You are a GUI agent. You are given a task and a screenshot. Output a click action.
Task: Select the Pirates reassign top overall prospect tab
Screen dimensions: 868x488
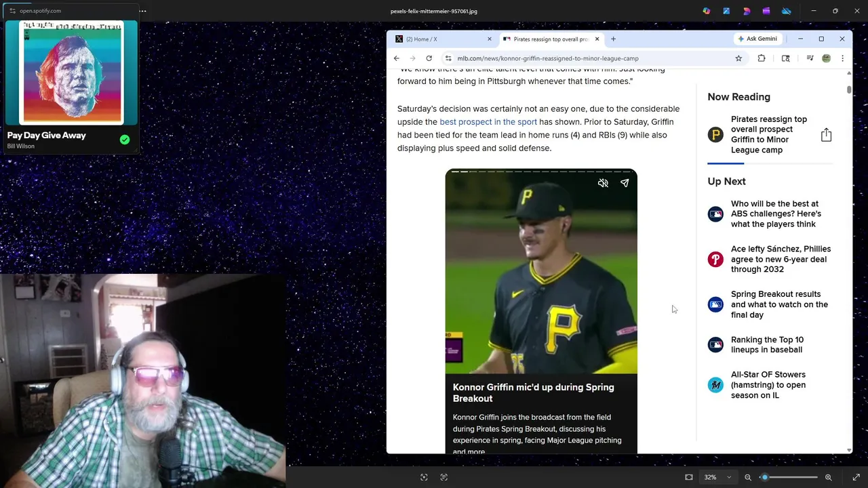pyautogui.click(x=551, y=39)
